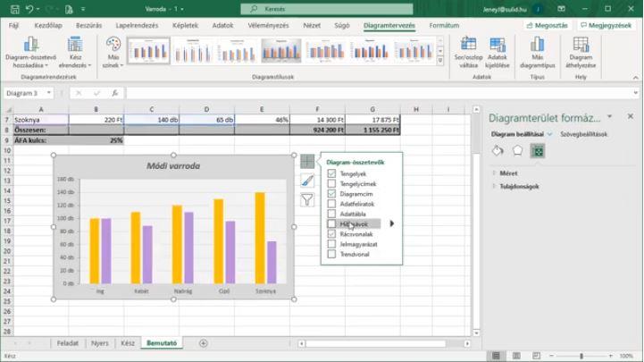
Task: Click Sor/oszlop váltása icon
Action: pos(468,49)
